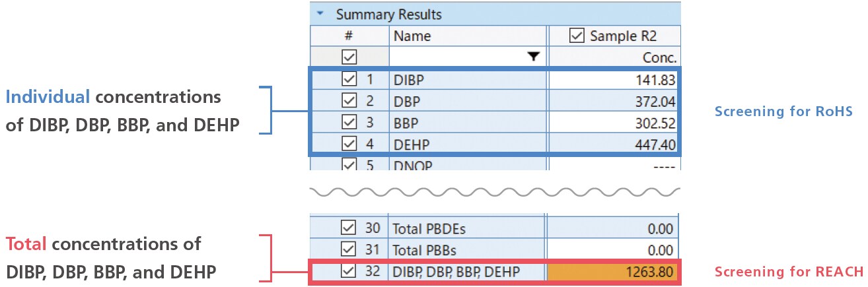
Task: Open the Name column filter dropdown
Action: 534,57
